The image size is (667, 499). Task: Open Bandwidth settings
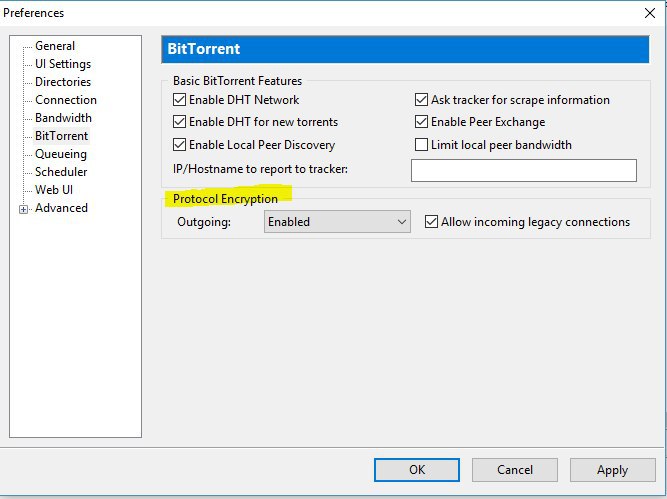(63, 118)
